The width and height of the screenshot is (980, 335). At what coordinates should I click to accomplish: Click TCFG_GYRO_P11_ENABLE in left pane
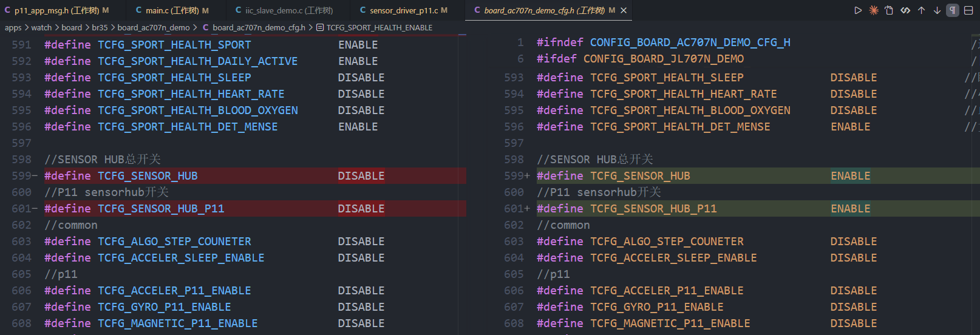tap(165, 307)
